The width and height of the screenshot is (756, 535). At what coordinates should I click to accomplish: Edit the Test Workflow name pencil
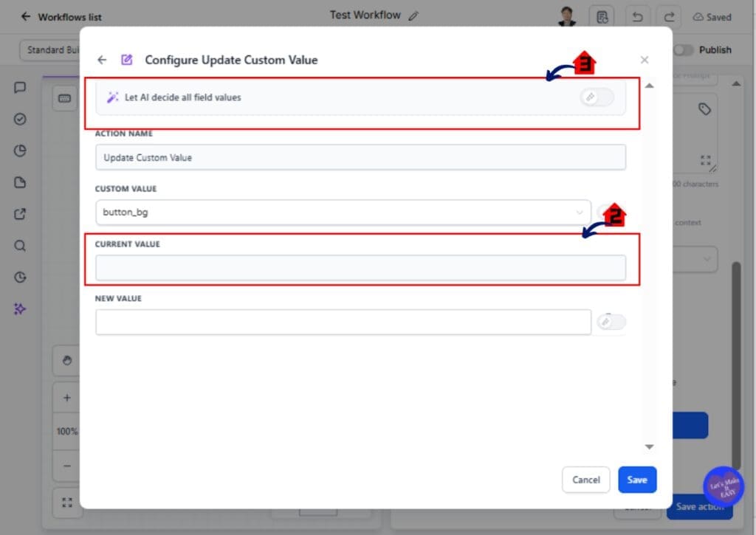click(x=413, y=16)
